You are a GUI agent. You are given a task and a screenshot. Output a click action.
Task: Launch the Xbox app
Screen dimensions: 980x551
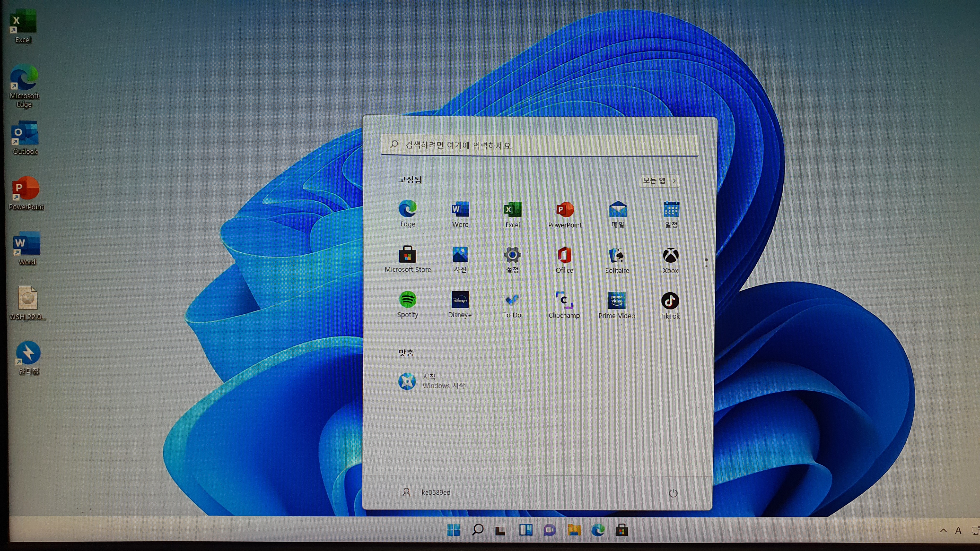click(670, 260)
